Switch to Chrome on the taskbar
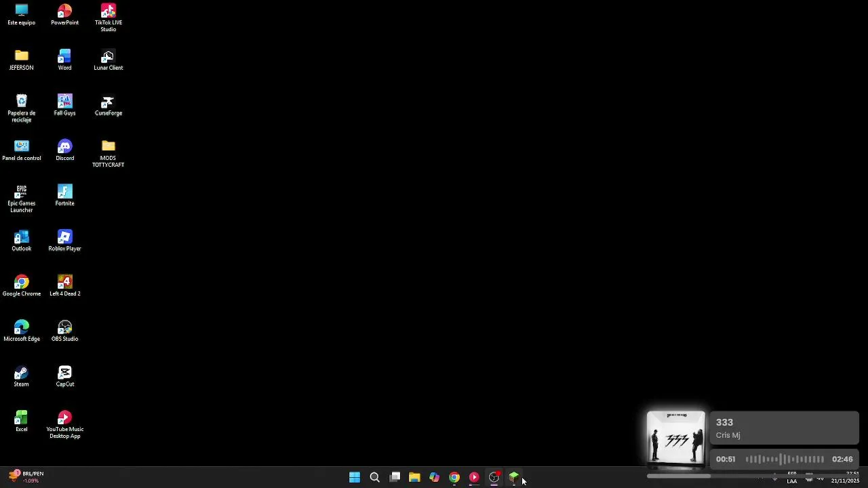 pyautogui.click(x=454, y=477)
